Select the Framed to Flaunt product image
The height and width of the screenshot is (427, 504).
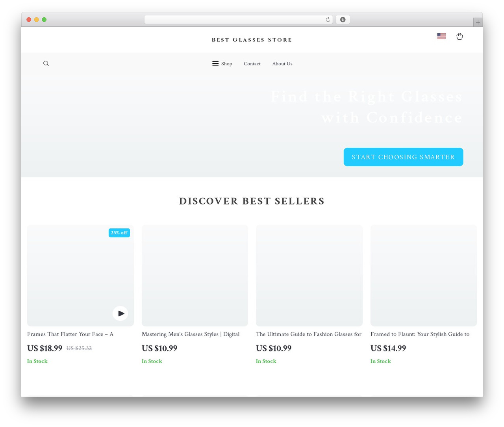(424, 275)
